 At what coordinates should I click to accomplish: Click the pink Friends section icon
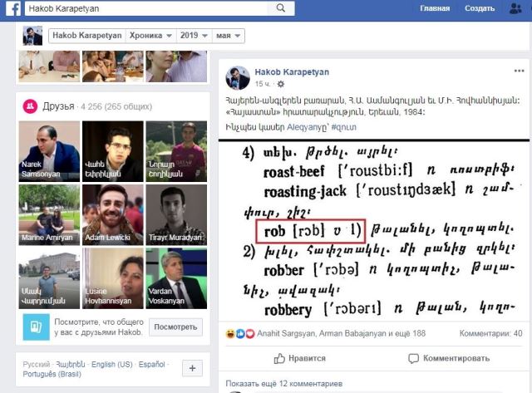[x=30, y=106]
